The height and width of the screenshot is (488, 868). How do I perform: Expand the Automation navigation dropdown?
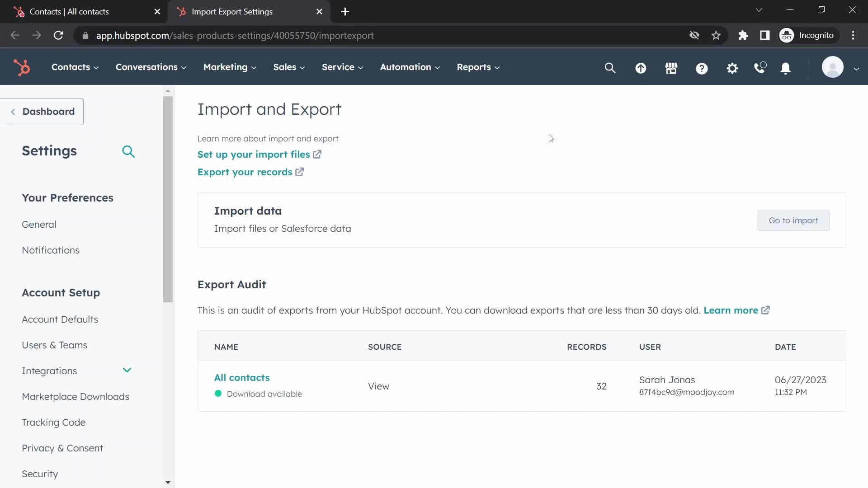click(410, 67)
